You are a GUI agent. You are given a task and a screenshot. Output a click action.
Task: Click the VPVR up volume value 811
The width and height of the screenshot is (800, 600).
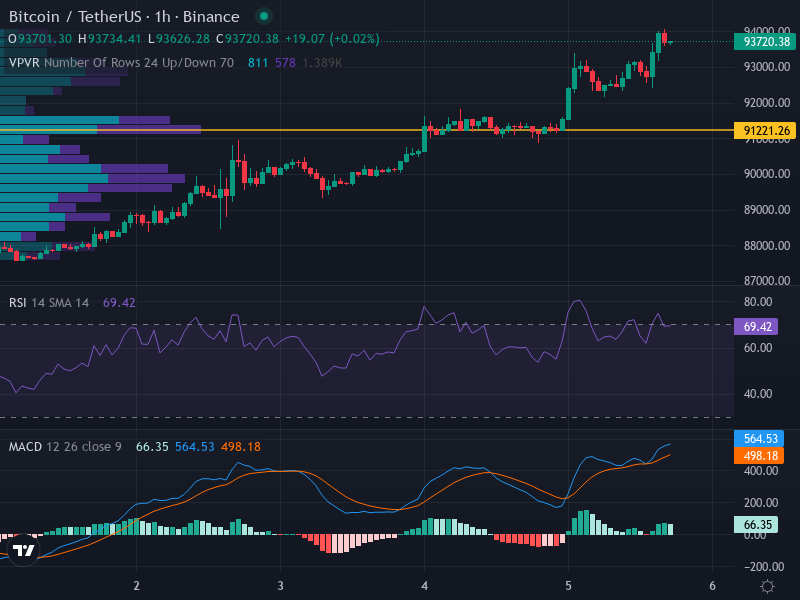pos(257,62)
